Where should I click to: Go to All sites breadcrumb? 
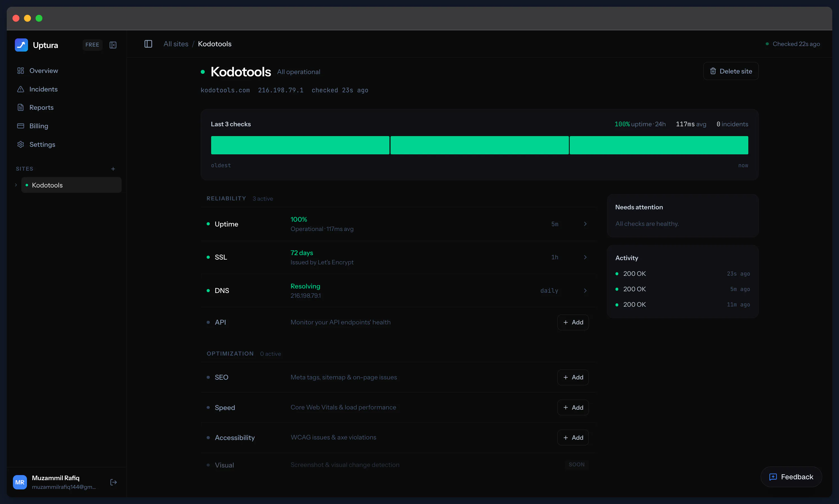pos(176,44)
